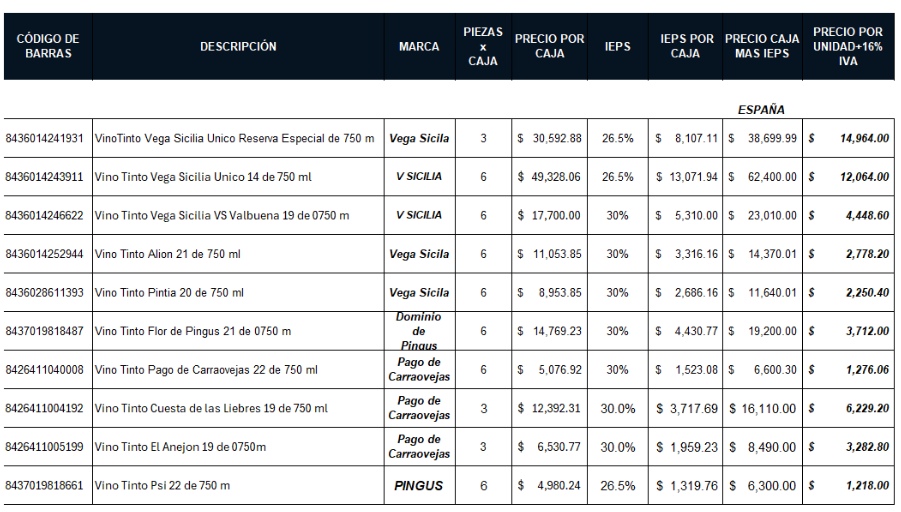Screen dimensions: 901x512
Task: Click the PINGUS brand cell
Action: click(419, 486)
